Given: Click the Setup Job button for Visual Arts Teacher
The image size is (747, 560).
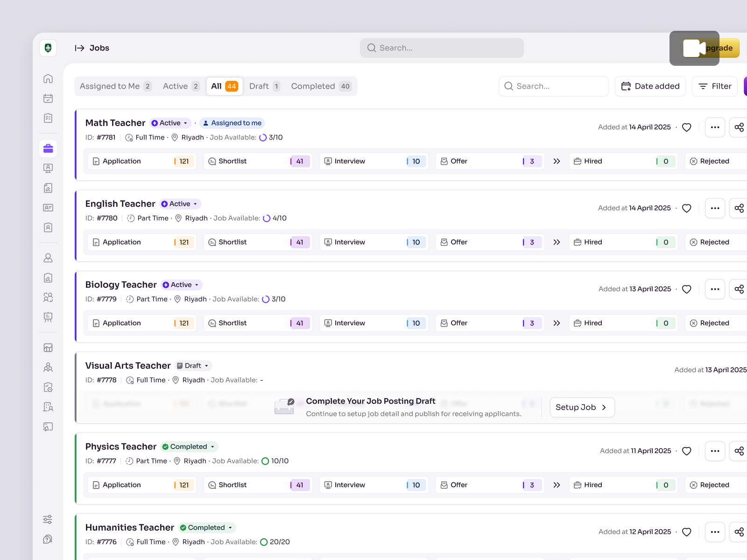Looking at the screenshot, I should [582, 407].
